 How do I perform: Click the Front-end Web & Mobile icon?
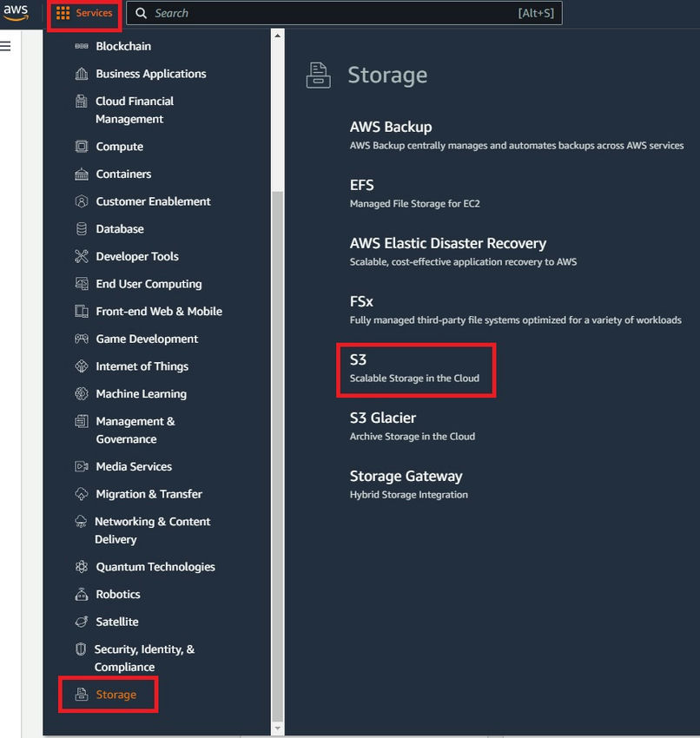point(82,311)
